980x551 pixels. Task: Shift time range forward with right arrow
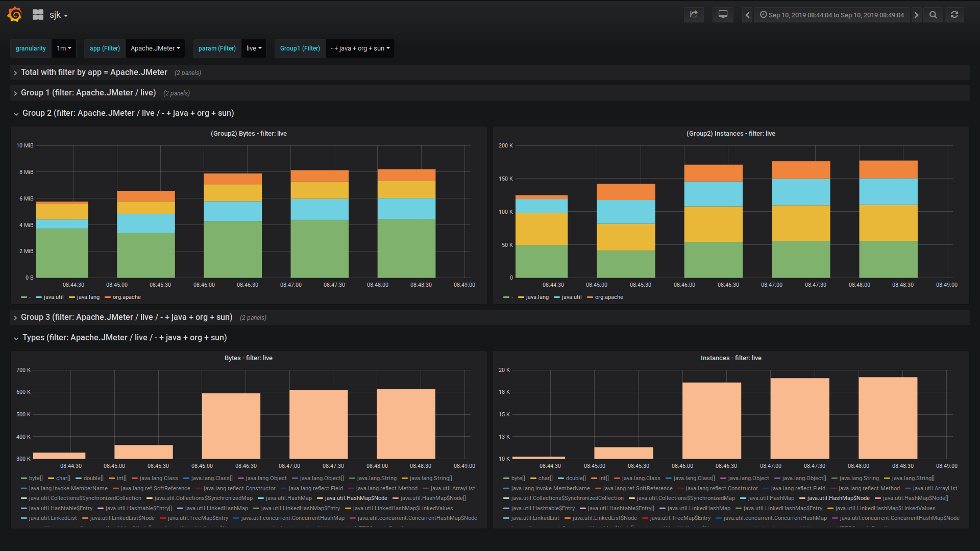tap(917, 15)
